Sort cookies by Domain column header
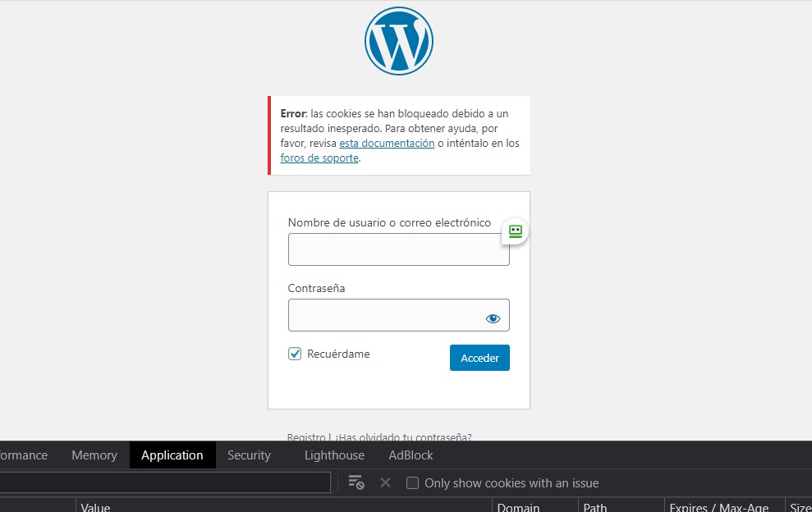The image size is (812, 512). coord(535,505)
